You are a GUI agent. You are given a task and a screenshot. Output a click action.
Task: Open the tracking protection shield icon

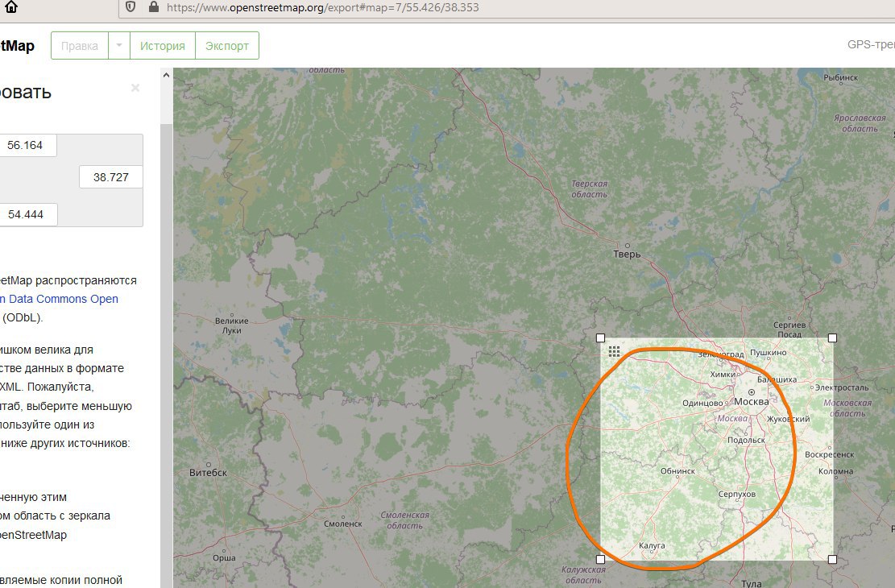(x=131, y=7)
